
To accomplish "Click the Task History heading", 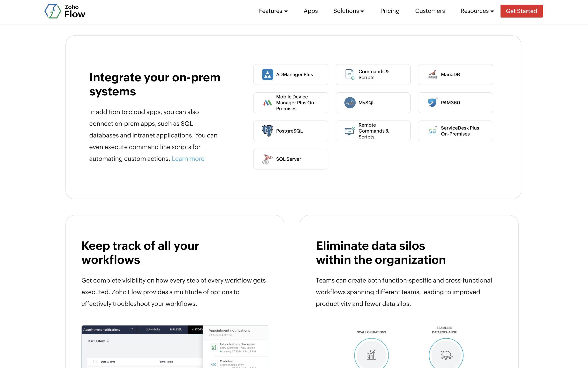I will 96,341.
